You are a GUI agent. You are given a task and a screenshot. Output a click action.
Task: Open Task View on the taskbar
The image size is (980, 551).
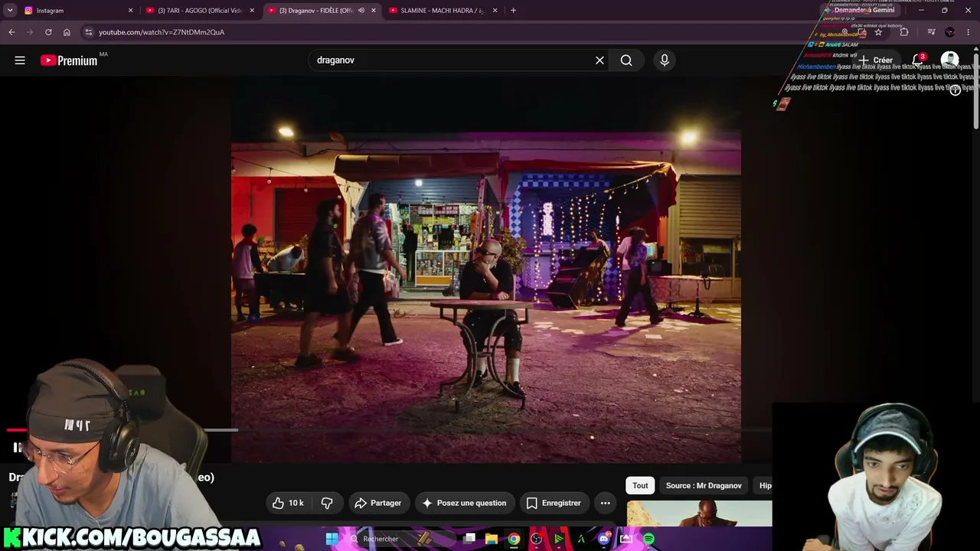pos(469,539)
